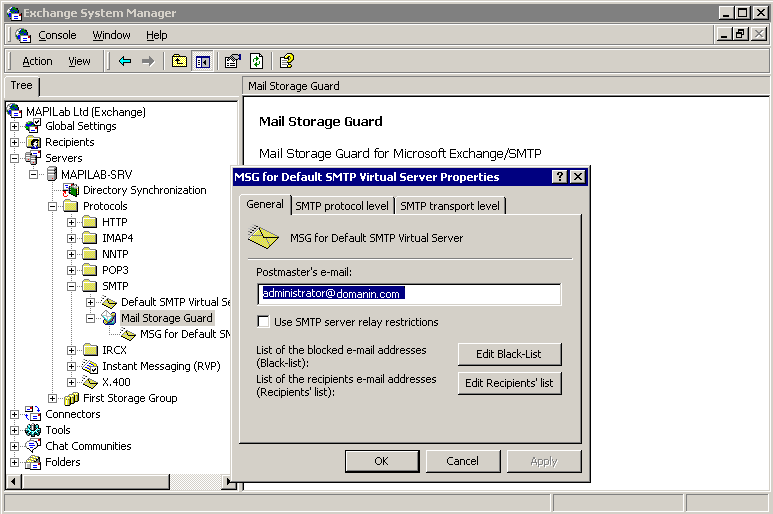Click the Recipients tree icon
Image resolution: width=773 pixels, height=514 pixels.
(33, 142)
